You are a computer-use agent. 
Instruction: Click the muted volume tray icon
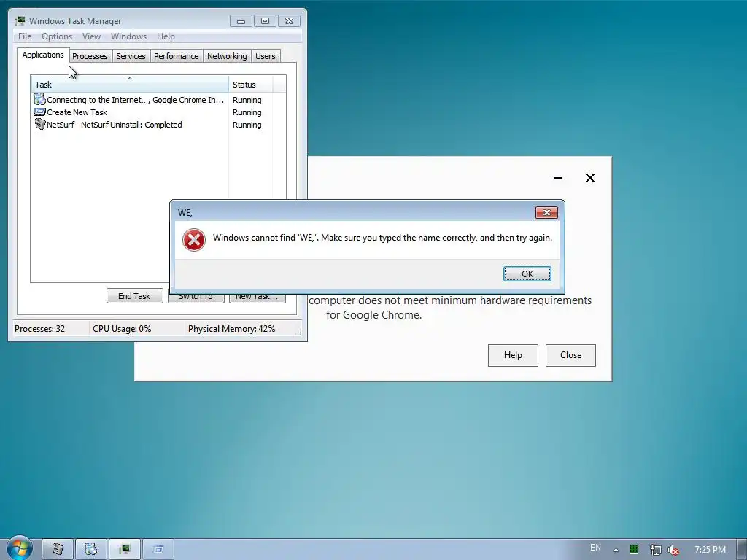point(673,550)
